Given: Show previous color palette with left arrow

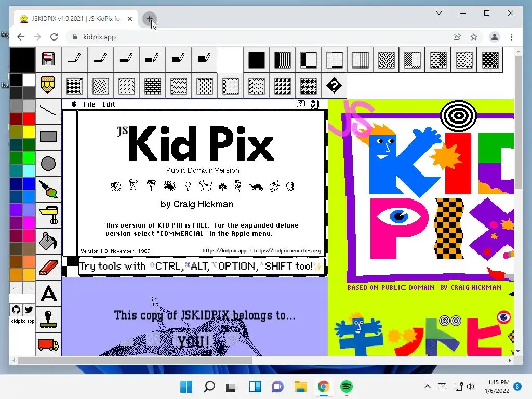Looking at the screenshot, I should 16,288.
